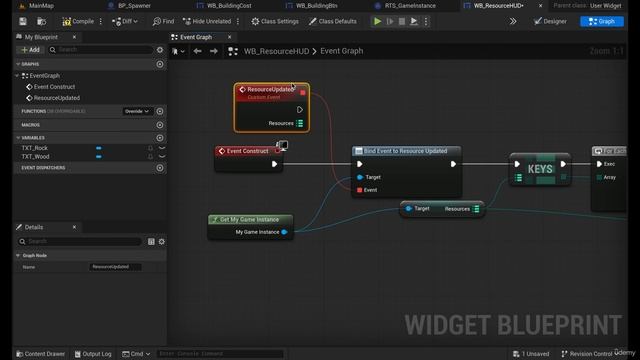Collapse the Variables section
This screenshot has width=640, height=360.
point(18,138)
